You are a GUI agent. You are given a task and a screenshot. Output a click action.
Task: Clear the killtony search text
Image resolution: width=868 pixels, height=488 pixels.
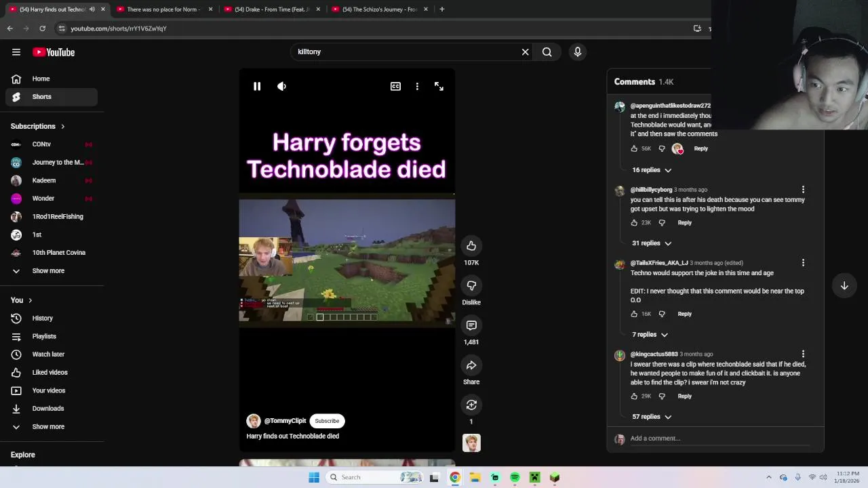pos(525,52)
